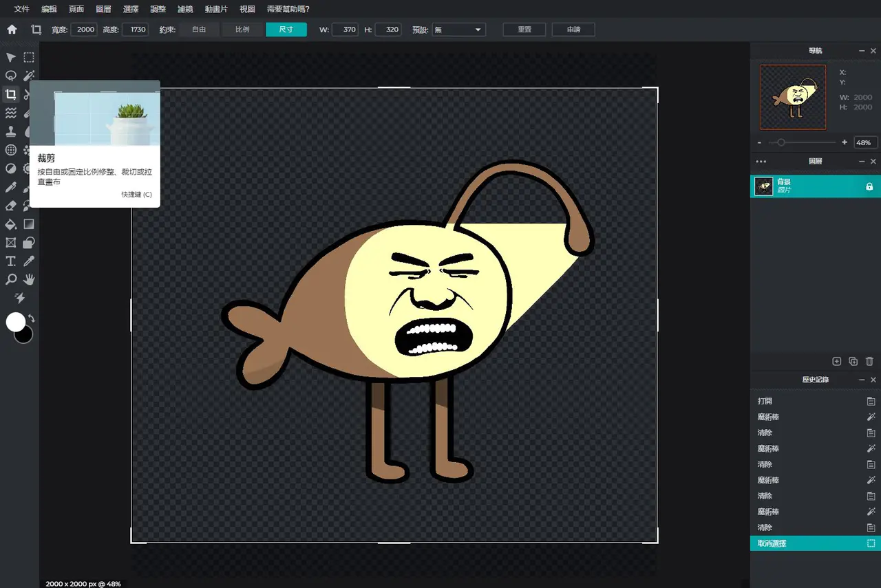Activate the Eraser tool
This screenshot has height=588, width=881.
(11, 206)
